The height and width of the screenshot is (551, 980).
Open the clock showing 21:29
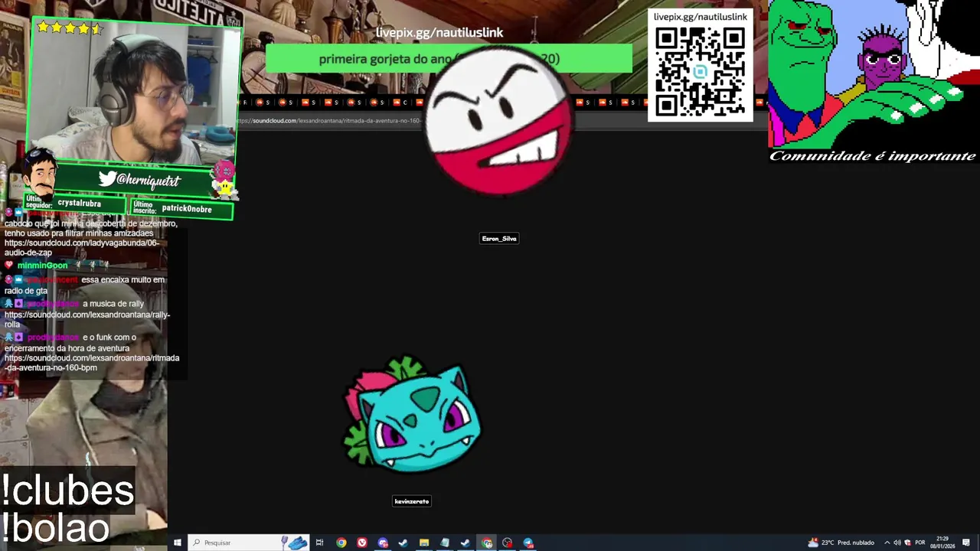coord(942,543)
